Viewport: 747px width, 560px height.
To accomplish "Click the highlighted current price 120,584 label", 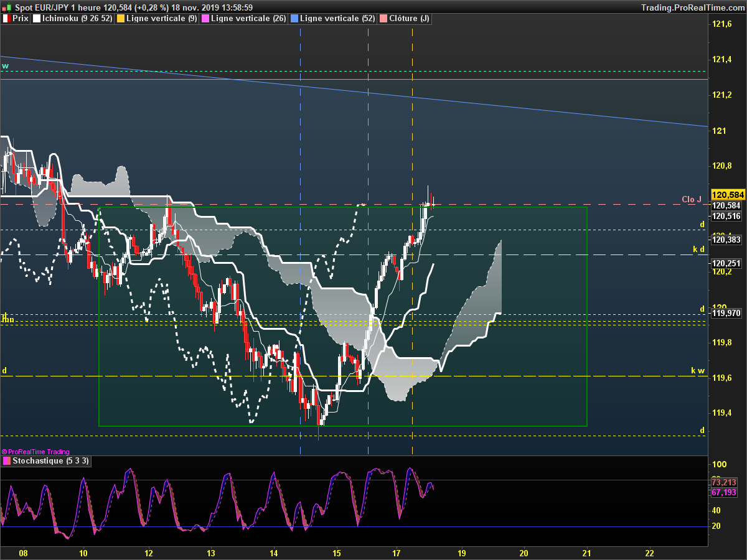I will (x=727, y=195).
